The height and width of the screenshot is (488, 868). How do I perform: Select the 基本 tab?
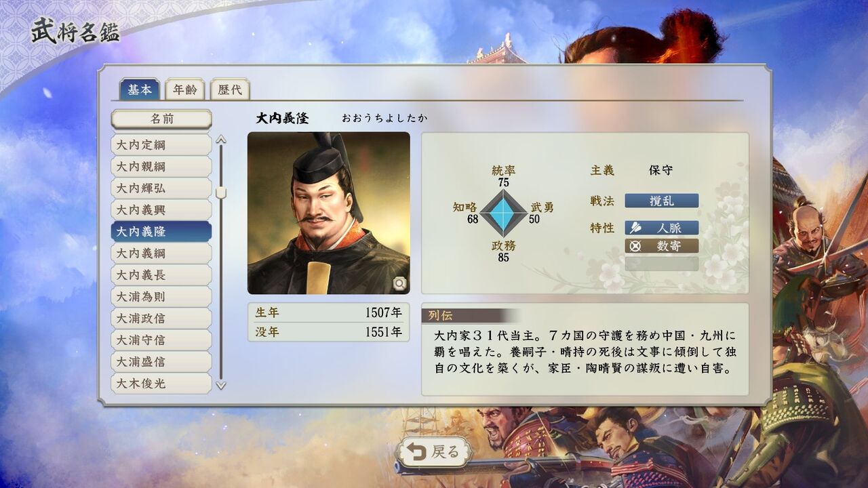click(x=140, y=89)
